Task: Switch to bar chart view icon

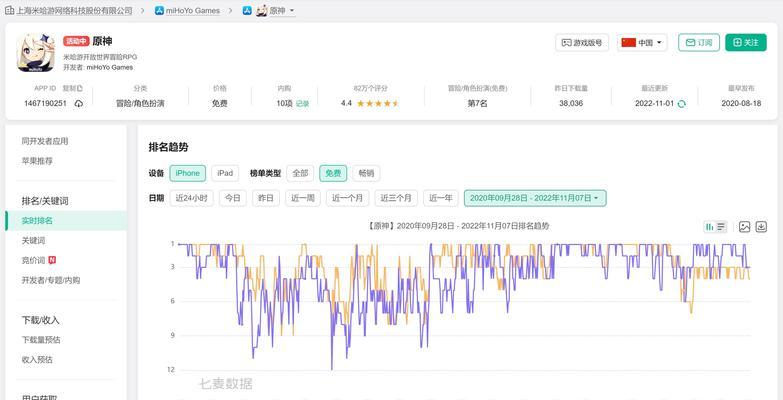Action: point(709,227)
